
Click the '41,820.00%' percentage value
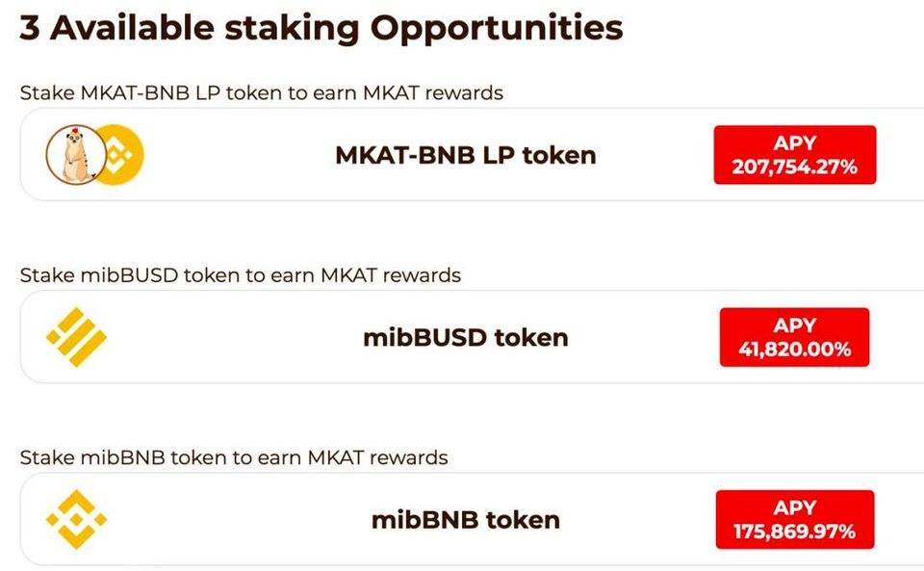click(x=794, y=350)
